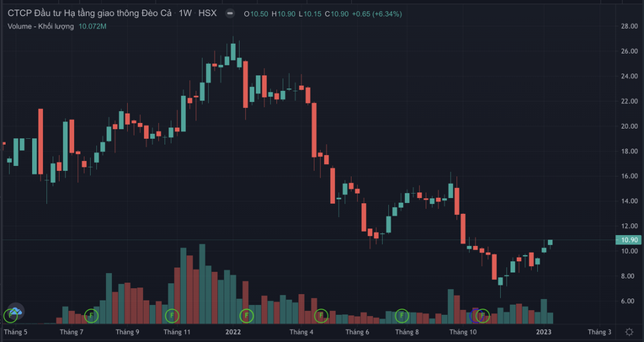Image resolution: width=644 pixels, height=342 pixels.
Task: Open the F marker beside the 2022 label
Action: (247, 316)
